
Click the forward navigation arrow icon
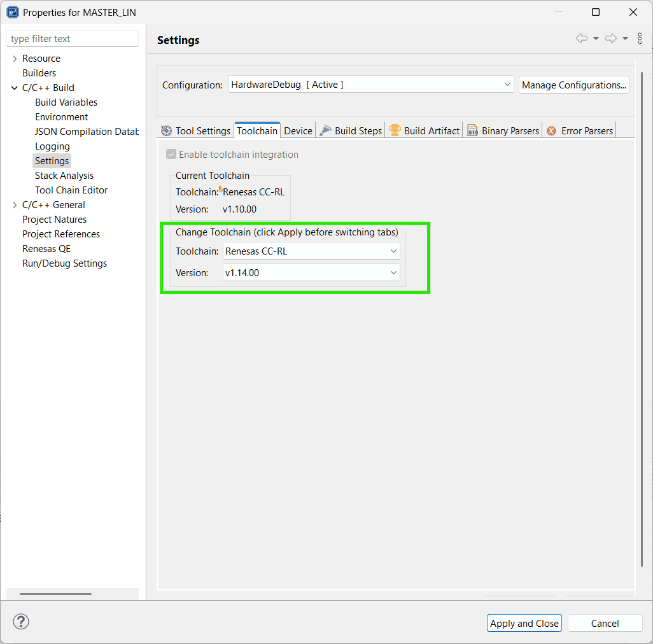(610, 39)
